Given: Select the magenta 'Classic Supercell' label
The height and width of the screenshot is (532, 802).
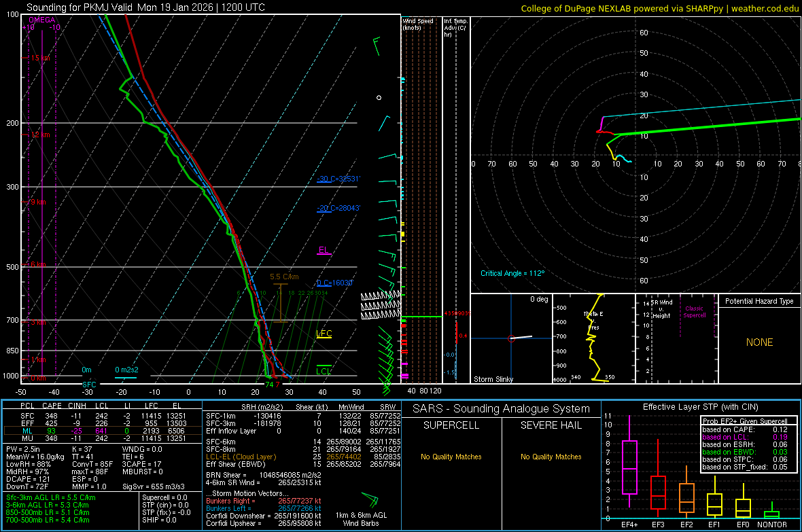Looking at the screenshot, I should click(694, 312).
